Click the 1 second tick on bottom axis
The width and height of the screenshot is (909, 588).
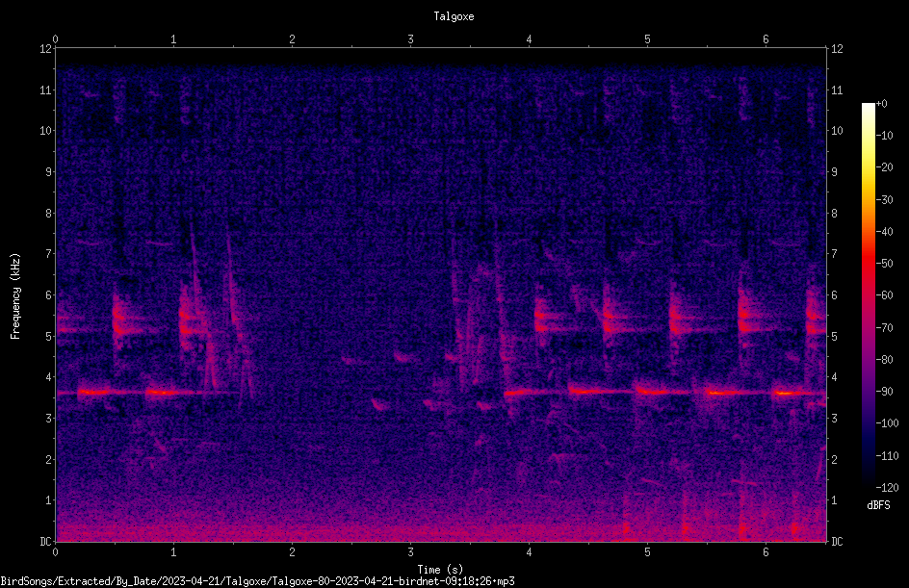(173, 552)
